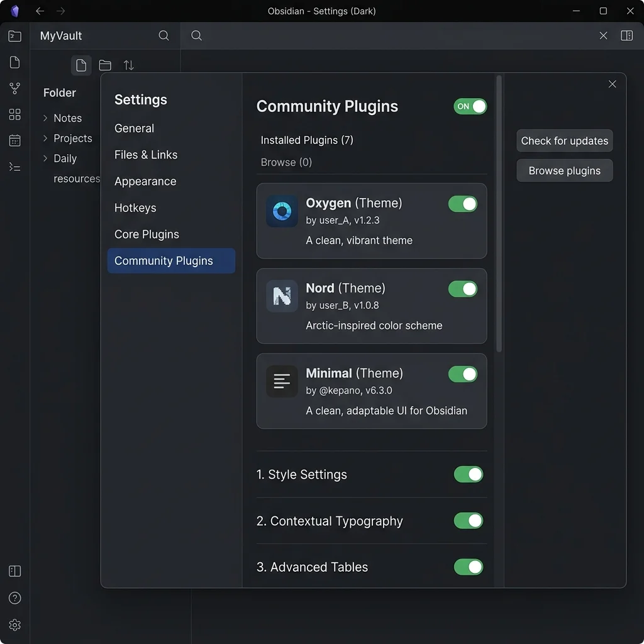Toggle off Contextual Typography plugin
The height and width of the screenshot is (644, 644).
[469, 521]
